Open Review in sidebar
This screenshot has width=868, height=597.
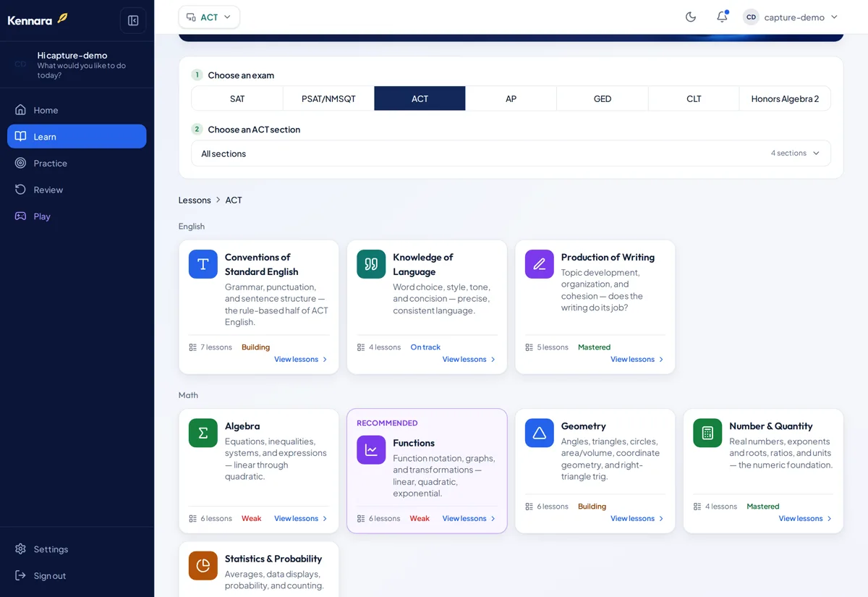pyautogui.click(x=77, y=190)
